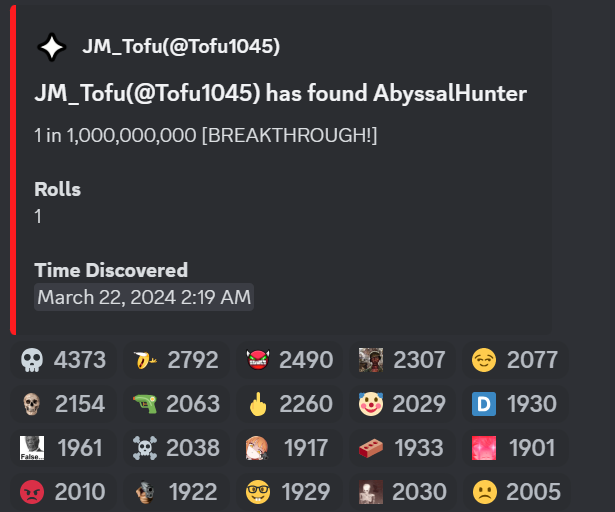
Task: Toggle the smirking face reaction with 2077
Action: (512, 360)
